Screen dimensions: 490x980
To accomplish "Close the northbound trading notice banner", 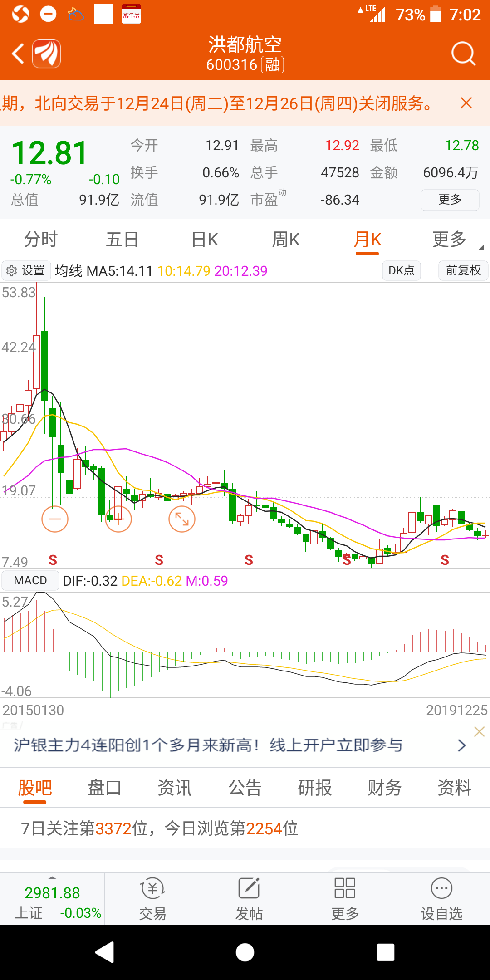I will pos(466,103).
